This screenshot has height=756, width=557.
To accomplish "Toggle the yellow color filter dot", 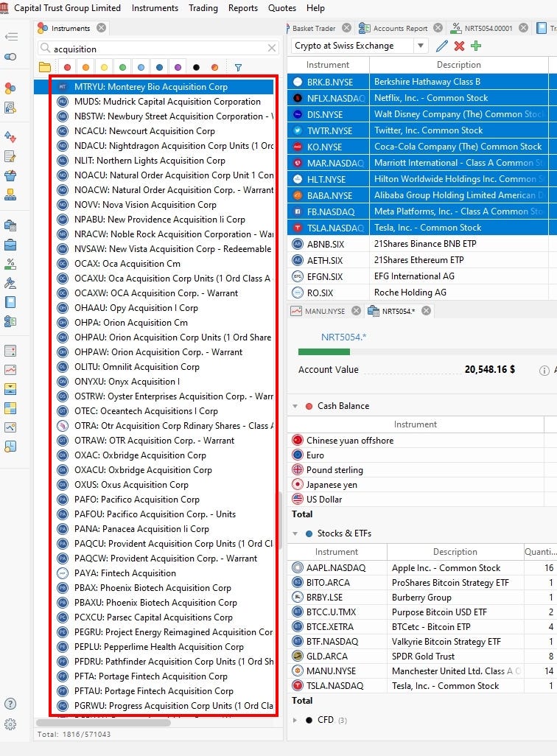I will (104, 68).
